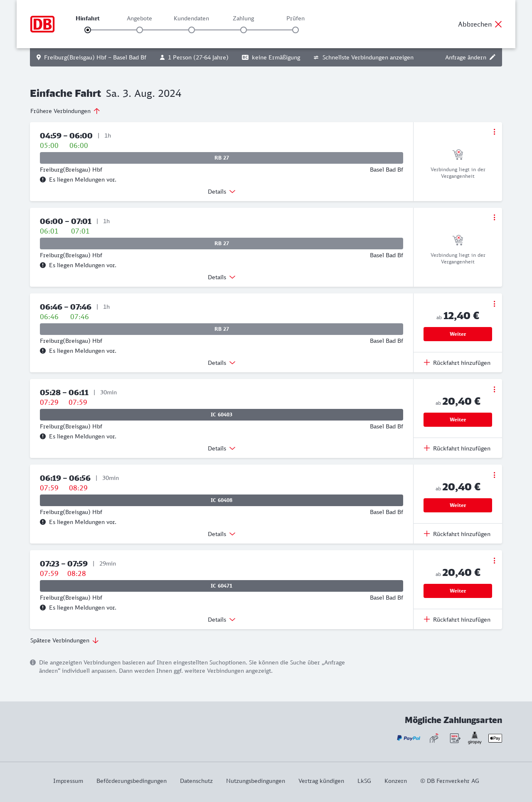Select the Prüfen step label
The width and height of the screenshot is (532, 802).
coord(296,18)
